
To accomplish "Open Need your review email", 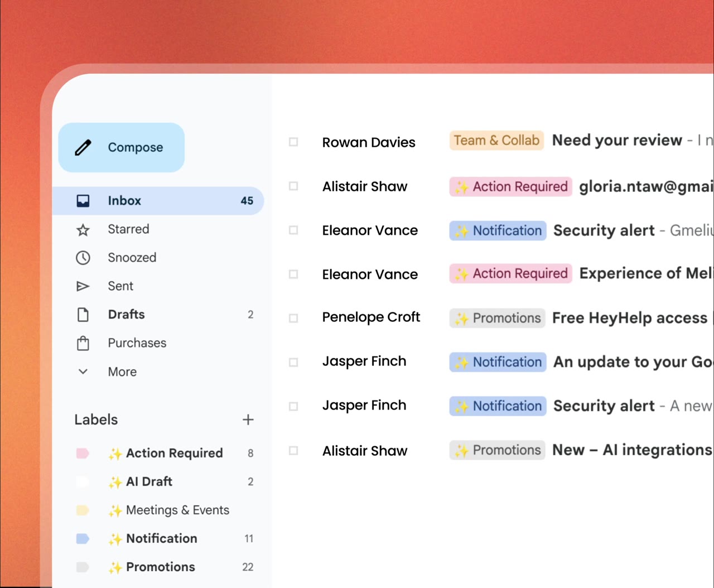I will (617, 140).
